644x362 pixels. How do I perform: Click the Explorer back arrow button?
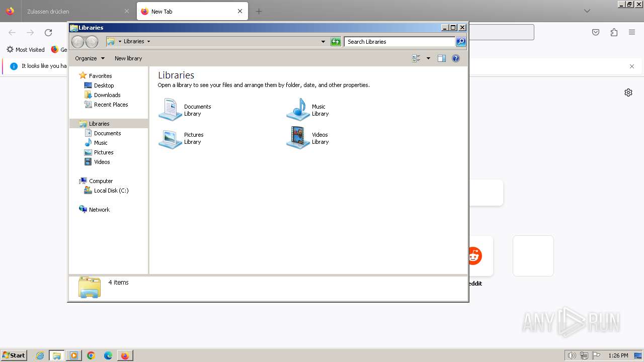click(77, 42)
